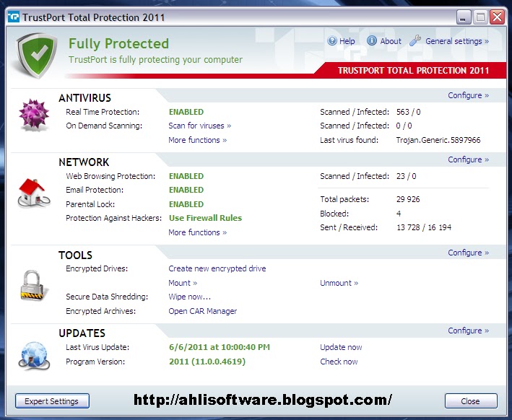This screenshot has width=512, height=420.
Task: Click the padlock Tools icon
Action: [x=34, y=286]
